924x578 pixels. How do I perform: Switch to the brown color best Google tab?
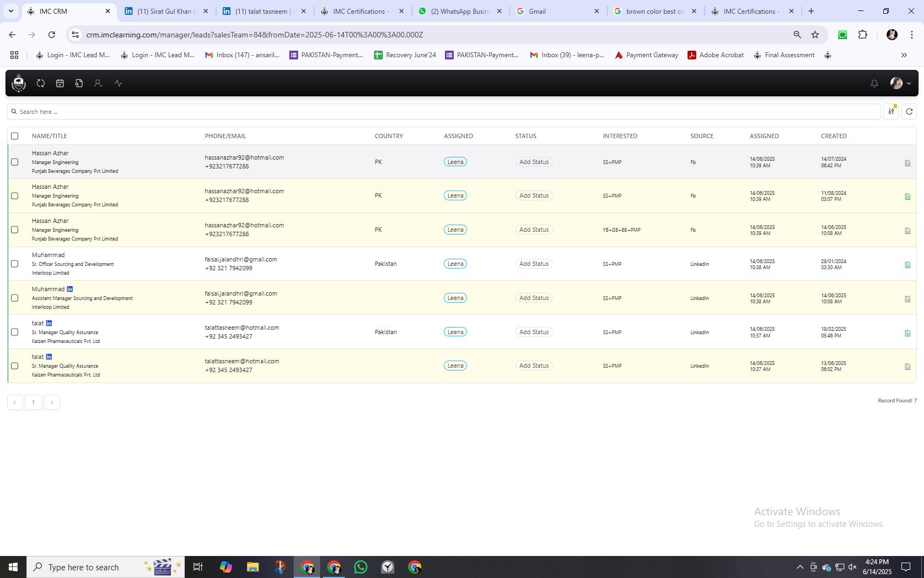point(654,11)
